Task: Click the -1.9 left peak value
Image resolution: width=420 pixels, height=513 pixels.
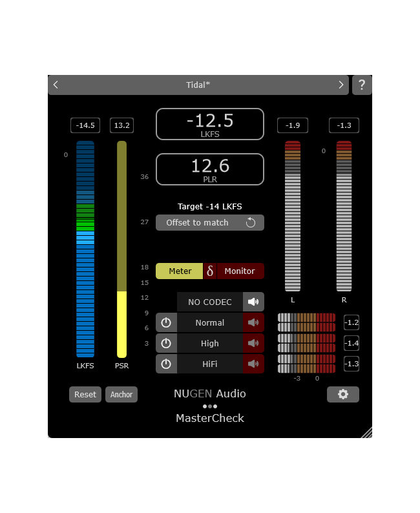Action: [293, 125]
